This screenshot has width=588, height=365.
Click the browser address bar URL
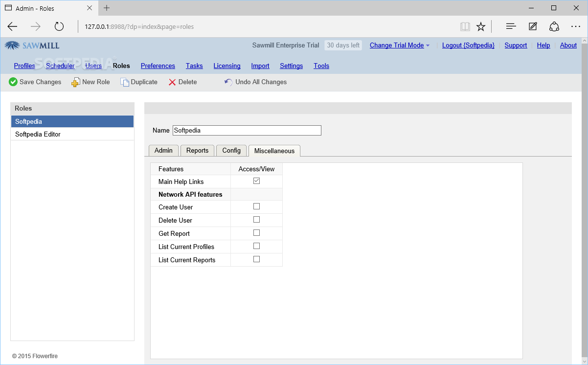point(139,26)
